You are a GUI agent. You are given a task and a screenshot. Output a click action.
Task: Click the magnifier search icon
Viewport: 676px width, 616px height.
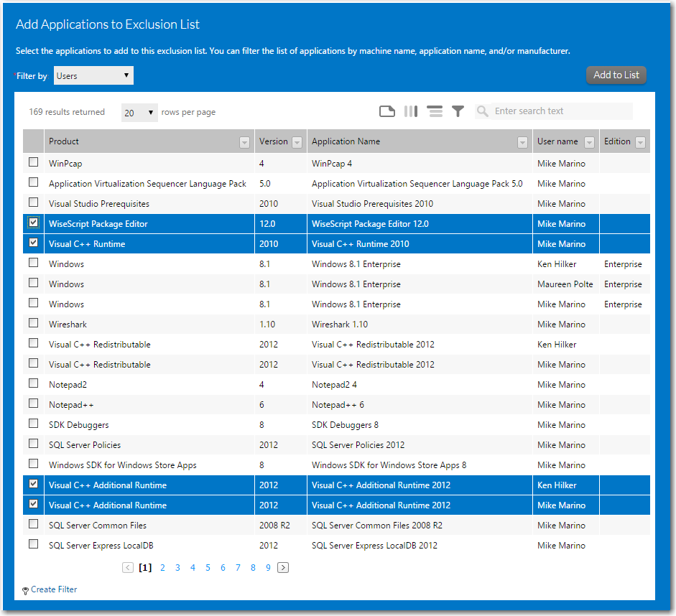point(483,111)
